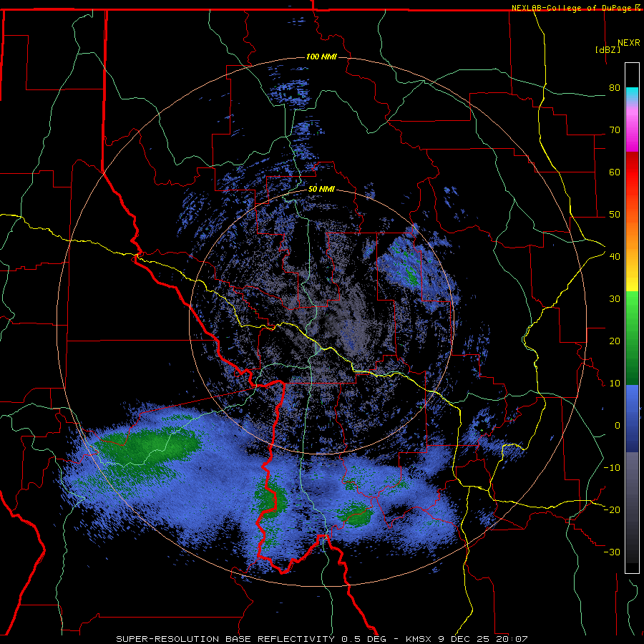Click the 9 DEC 25 20:07 timestamp
This screenshot has width=644, height=644.
coord(483,639)
